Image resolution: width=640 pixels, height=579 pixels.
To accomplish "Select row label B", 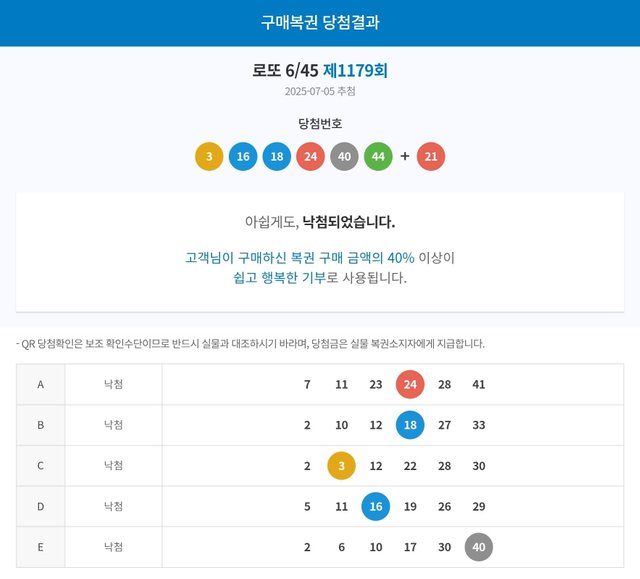I will coord(40,425).
